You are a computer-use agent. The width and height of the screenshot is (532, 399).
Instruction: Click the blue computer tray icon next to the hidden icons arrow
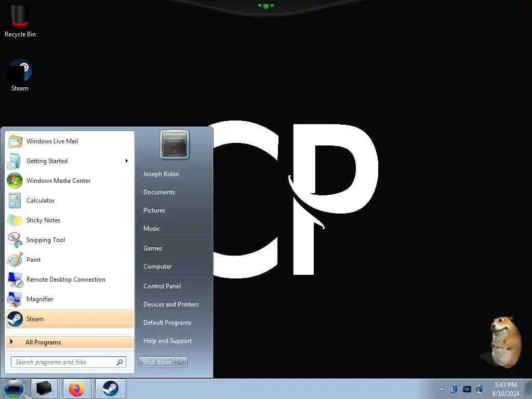(454, 389)
